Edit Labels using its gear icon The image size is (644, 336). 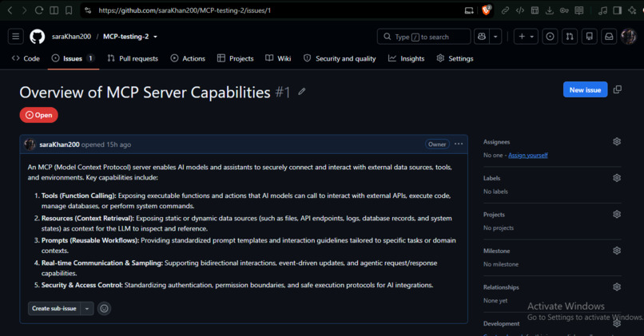pyautogui.click(x=617, y=178)
